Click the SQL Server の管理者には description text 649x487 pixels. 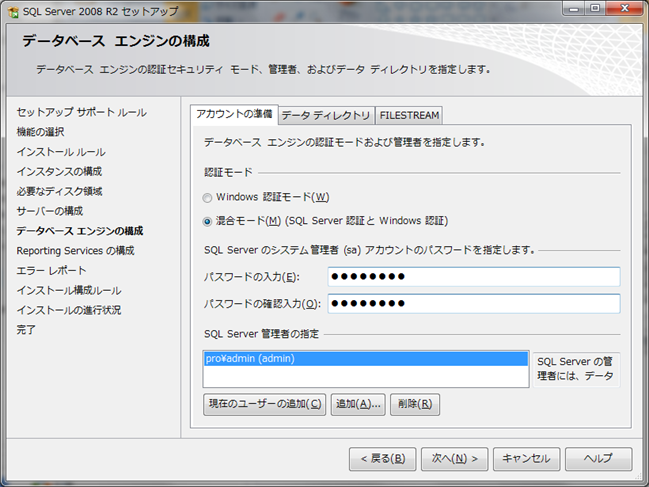point(576,369)
